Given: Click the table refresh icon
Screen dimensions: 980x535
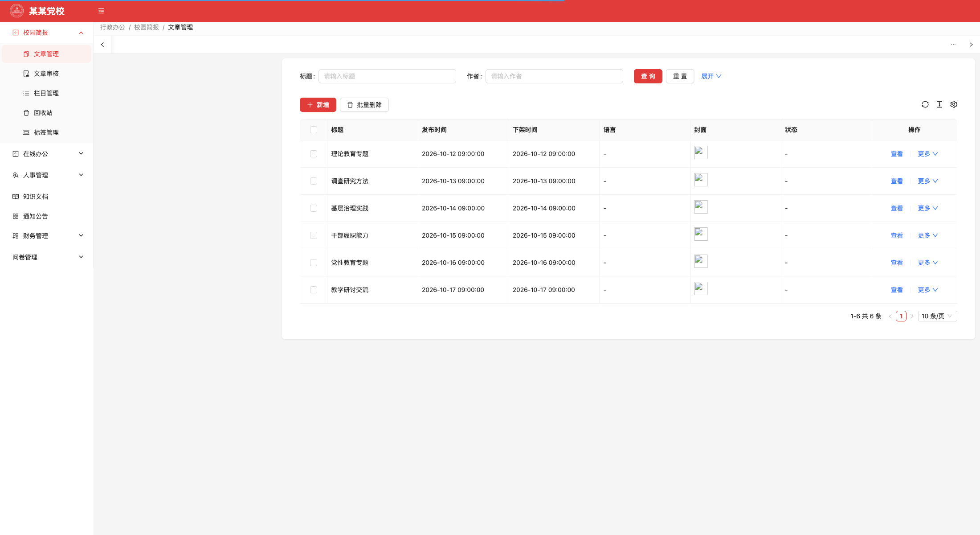Looking at the screenshot, I should coord(925,104).
